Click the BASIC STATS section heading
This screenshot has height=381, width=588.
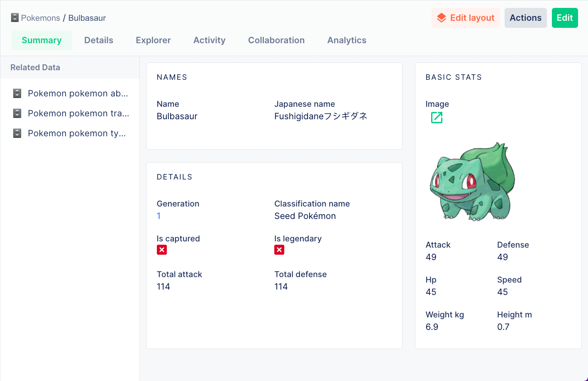click(454, 77)
